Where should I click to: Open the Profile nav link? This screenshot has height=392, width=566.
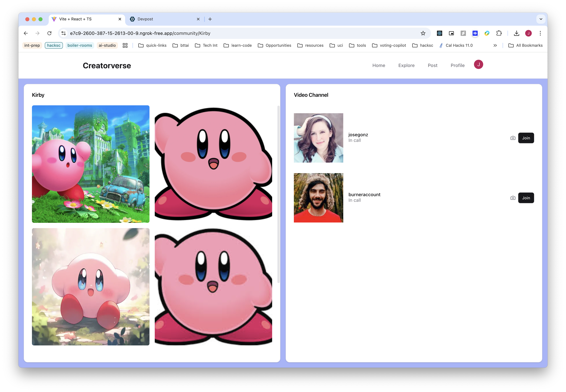457,65
